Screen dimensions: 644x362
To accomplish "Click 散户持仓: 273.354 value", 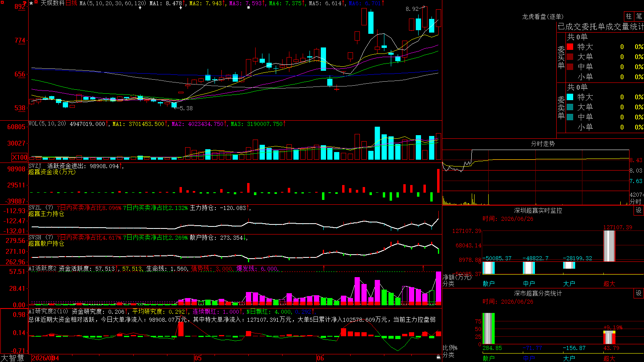I will (x=217, y=237).
